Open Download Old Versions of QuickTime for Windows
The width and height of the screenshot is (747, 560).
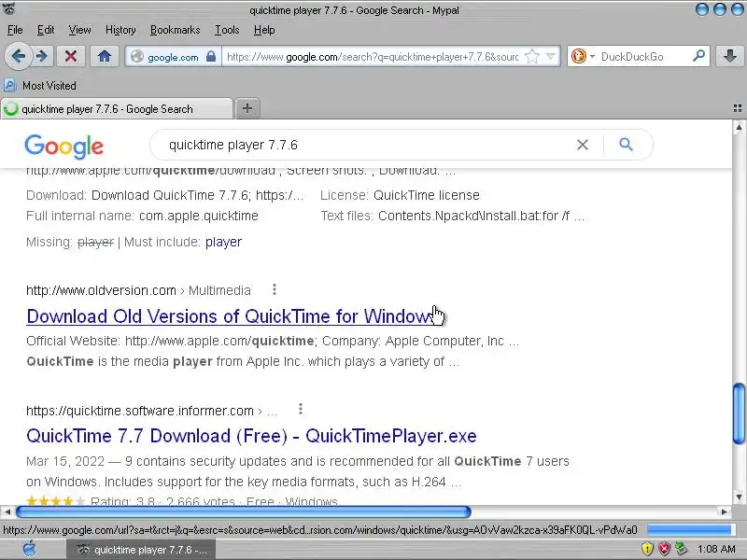pos(230,316)
